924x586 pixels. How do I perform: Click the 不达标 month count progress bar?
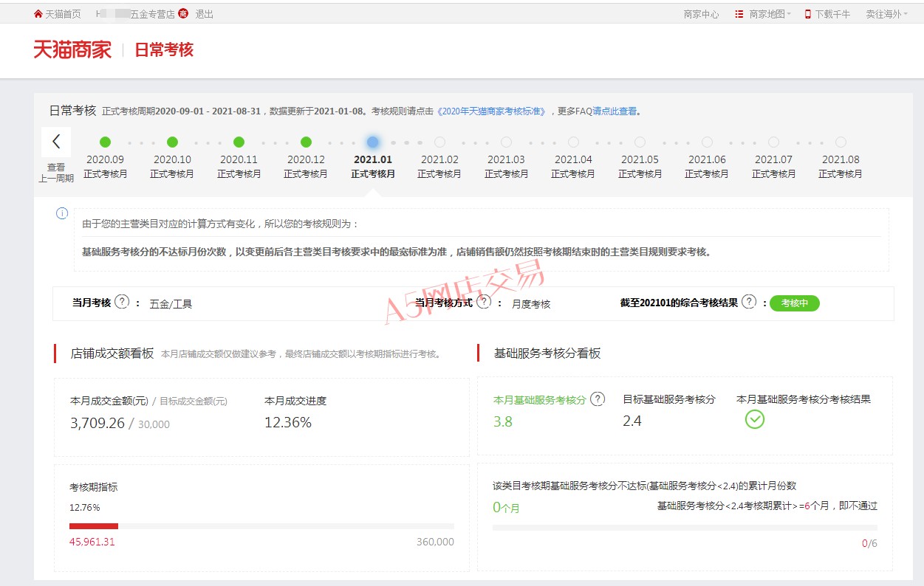click(685, 528)
